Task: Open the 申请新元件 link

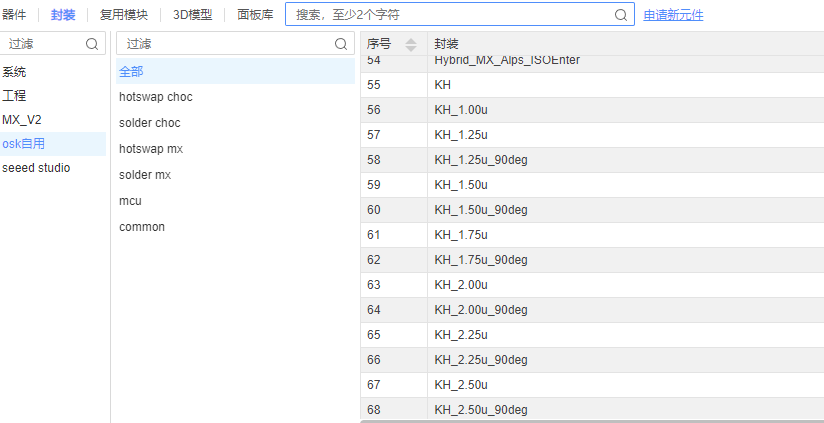Action: (673, 15)
